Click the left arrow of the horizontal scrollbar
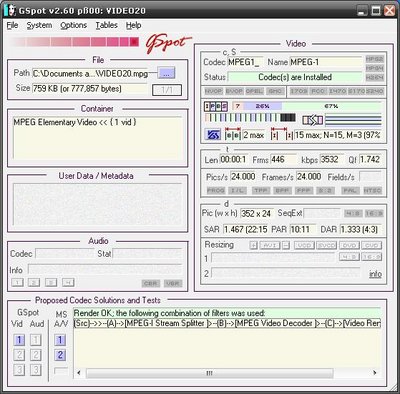The width and height of the screenshot is (400, 394). point(79,373)
